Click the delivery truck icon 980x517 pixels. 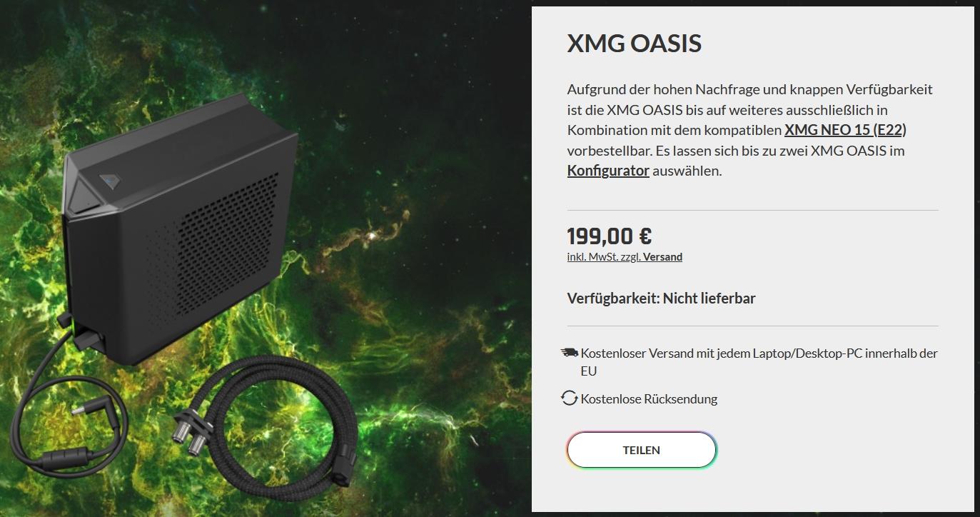click(x=570, y=353)
